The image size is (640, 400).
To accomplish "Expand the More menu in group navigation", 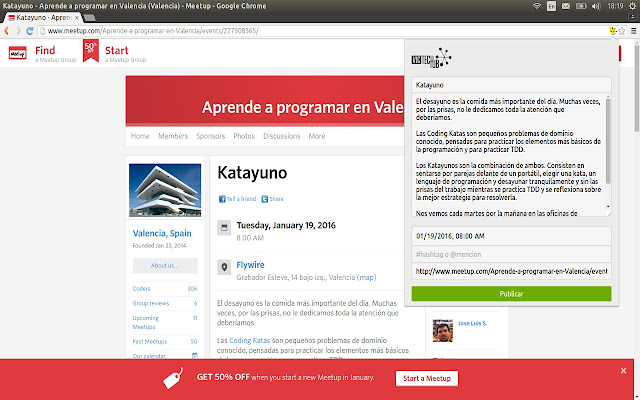I will (x=317, y=136).
